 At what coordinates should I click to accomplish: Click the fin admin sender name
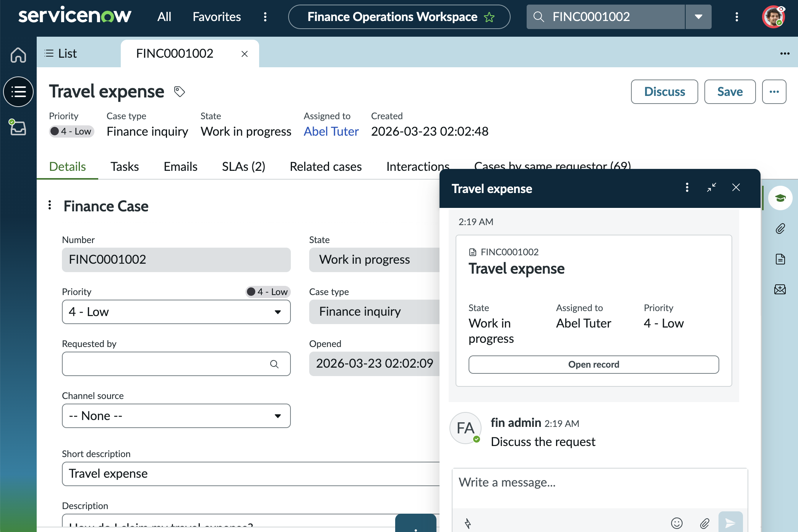click(x=516, y=423)
